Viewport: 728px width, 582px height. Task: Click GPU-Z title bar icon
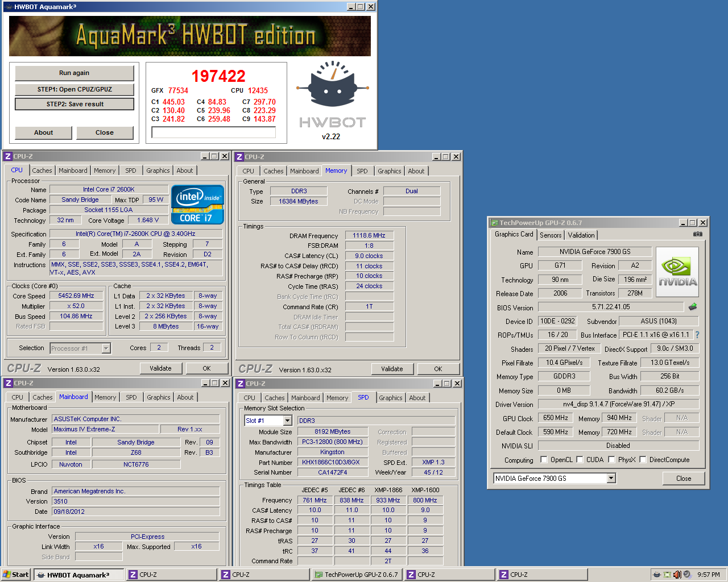(494, 223)
